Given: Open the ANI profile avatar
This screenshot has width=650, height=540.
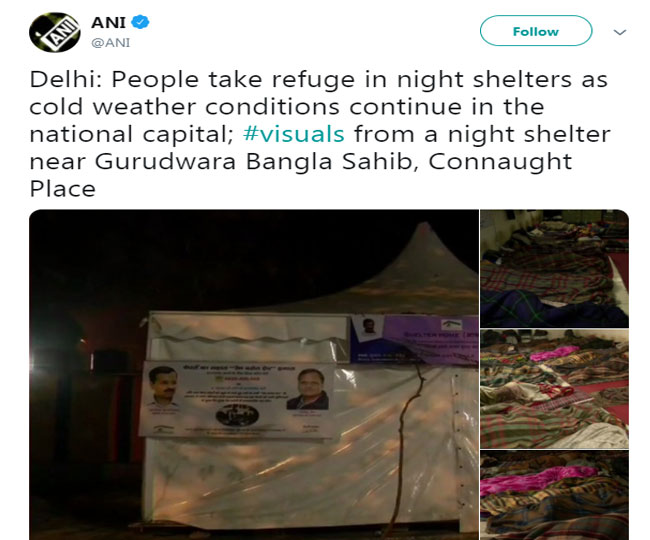Looking at the screenshot, I should (x=55, y=32).
